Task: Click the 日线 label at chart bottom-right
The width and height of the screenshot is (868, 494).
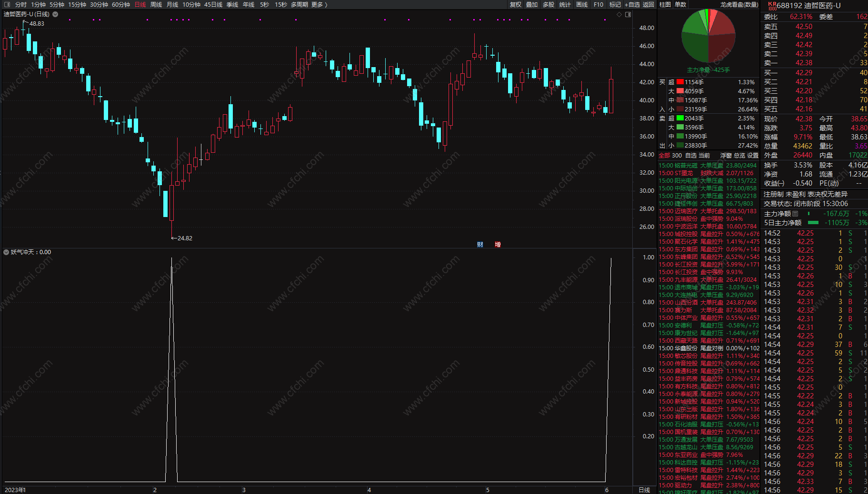Action: (644, 490)
